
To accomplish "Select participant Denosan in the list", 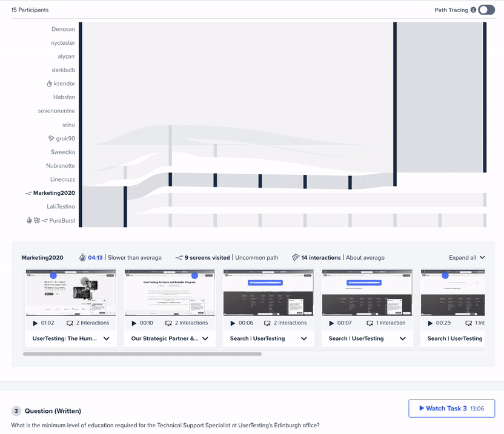I will (63, 29).
